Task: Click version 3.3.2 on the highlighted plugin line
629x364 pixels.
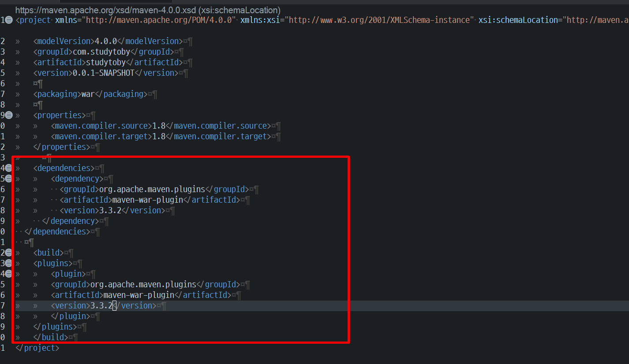Action: click(101, 305)
